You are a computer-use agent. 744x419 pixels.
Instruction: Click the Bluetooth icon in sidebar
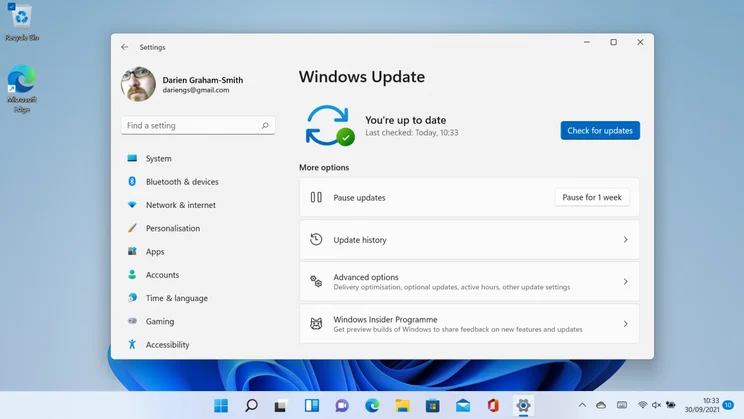click(x=132, y=181)
